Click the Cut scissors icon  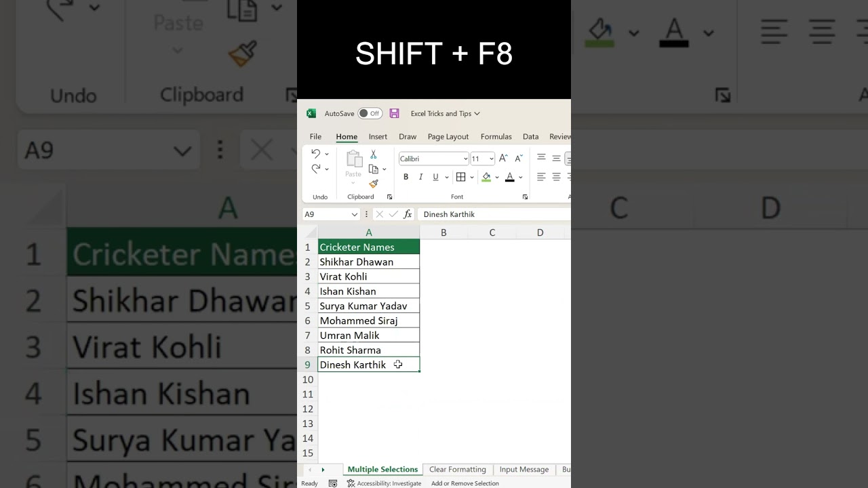coord(373,155)
